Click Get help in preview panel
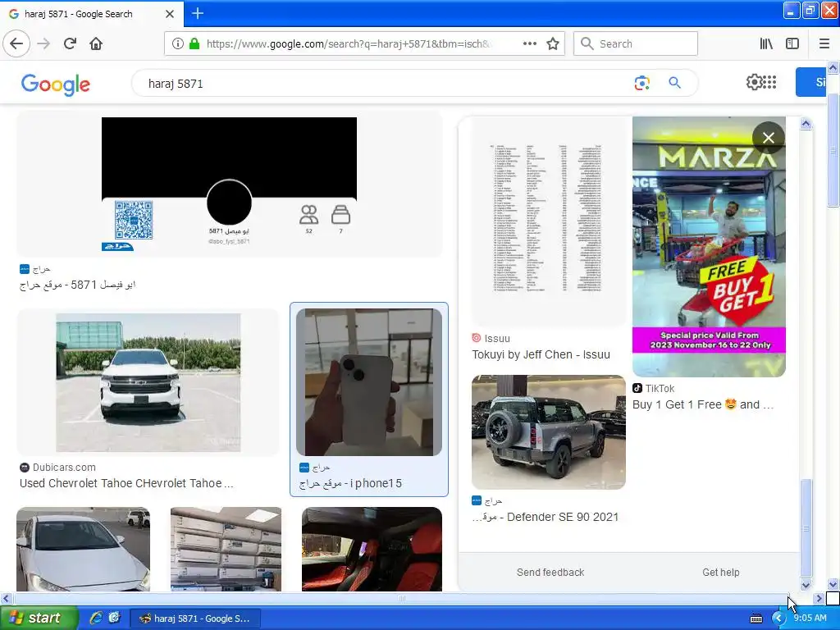 (x=720, y=572)
